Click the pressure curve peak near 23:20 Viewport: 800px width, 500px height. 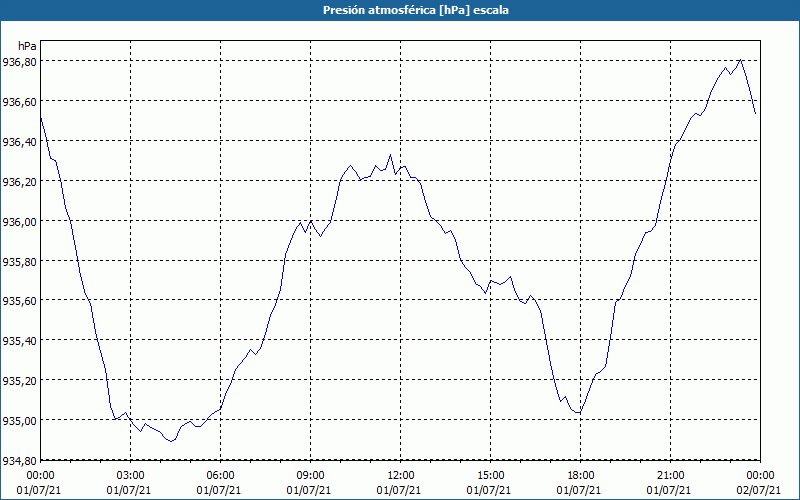740,60
